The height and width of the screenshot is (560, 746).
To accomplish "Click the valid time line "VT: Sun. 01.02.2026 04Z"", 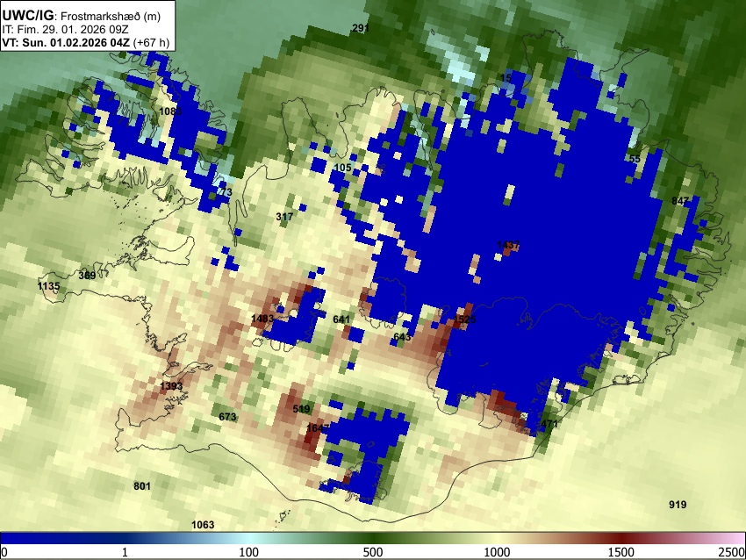I will point(66,42).
